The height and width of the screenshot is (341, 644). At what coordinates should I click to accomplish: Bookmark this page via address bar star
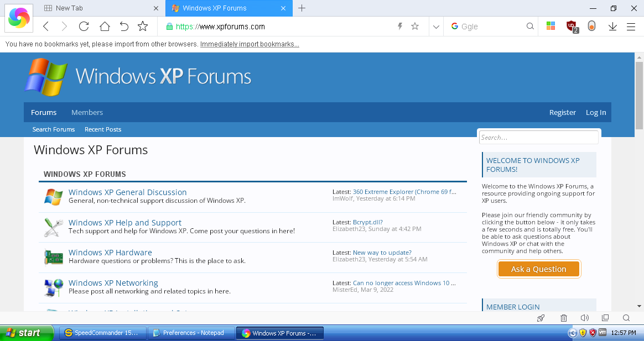pyautogui.click(x=415, y=27)
